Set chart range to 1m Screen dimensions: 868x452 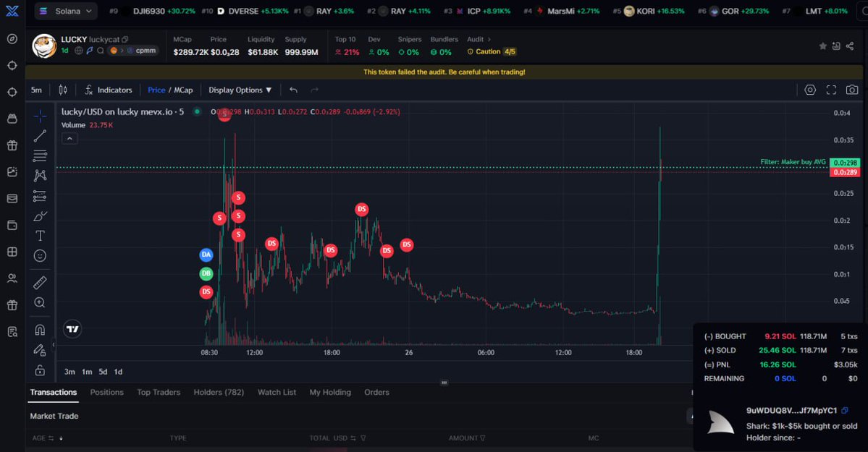click(x=87, y=372)
